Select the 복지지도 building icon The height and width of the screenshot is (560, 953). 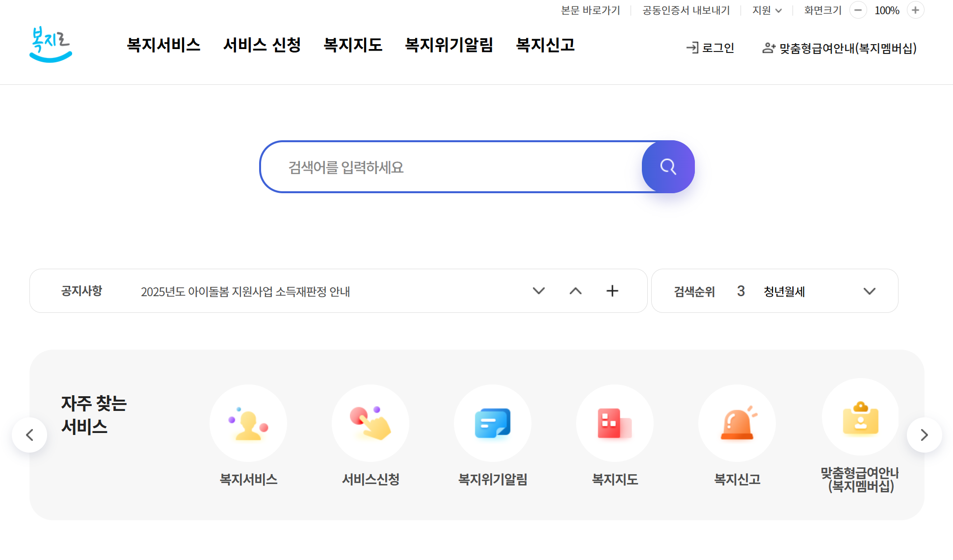pyautogui.click(x=614, y=423)
